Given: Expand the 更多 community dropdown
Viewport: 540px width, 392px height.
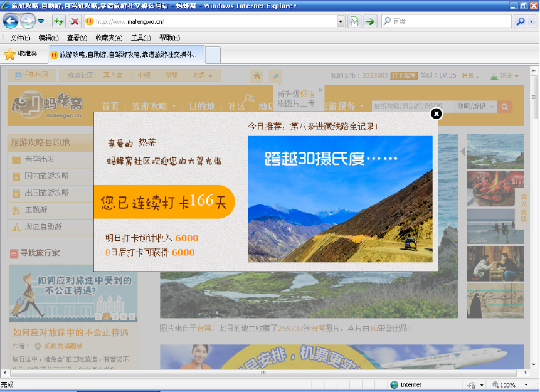Looking at the screenshot, I should (202, 75).
